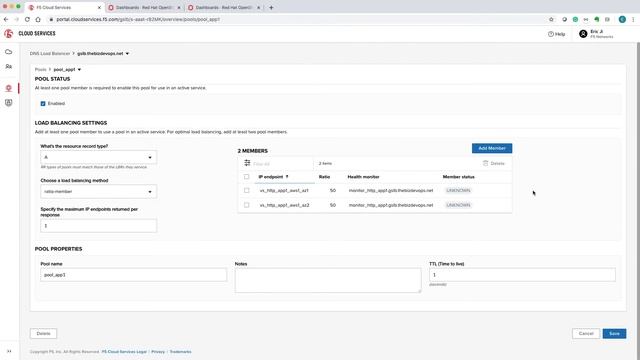Sort by the IP endpoint column arrow
640x360 pixels.
[287, 177]
